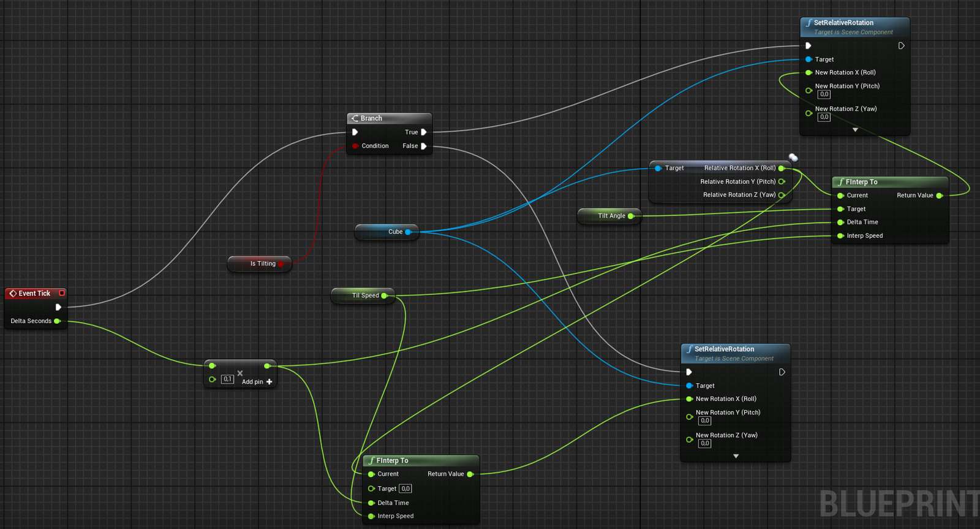The image size is (980, 529).
Task: Click lower FInterp To Delta Time pin
Action: pos(371,503)
